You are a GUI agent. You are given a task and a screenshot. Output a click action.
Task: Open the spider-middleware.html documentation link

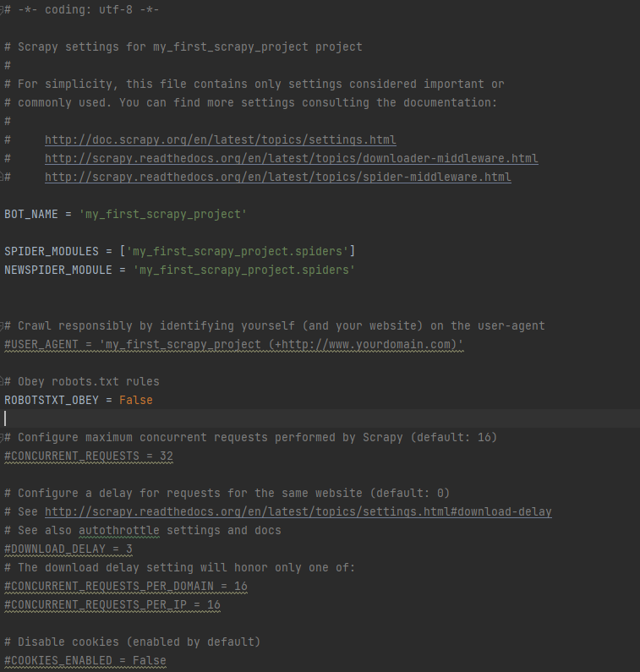[277, 178]
